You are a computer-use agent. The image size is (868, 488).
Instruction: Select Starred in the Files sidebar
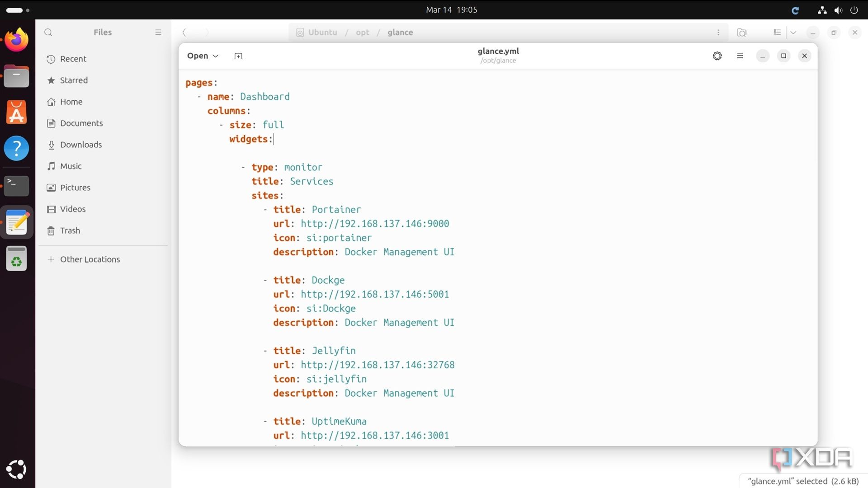point(103,80)
